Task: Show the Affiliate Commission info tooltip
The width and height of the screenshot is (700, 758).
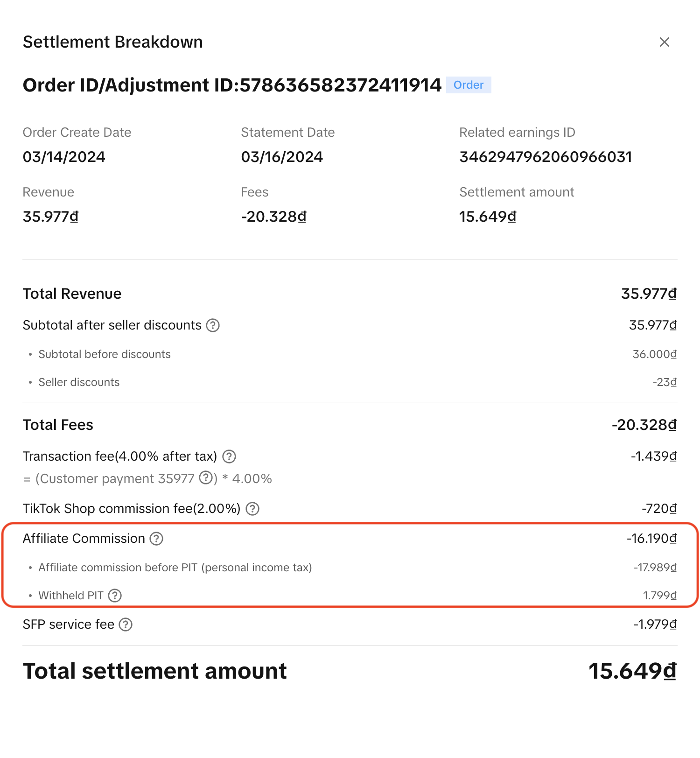Action: coord(156,539)
